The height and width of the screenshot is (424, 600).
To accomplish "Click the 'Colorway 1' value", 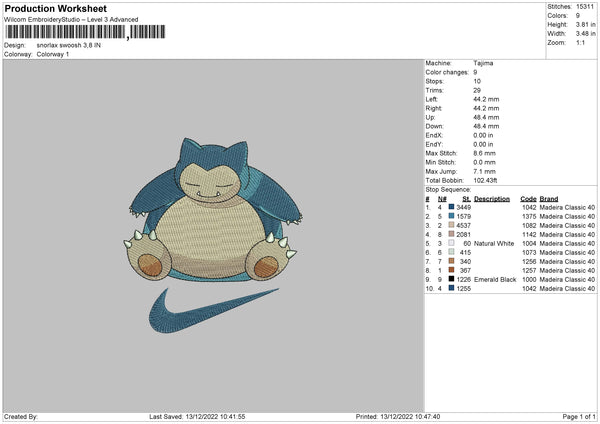I will point(53,54).
